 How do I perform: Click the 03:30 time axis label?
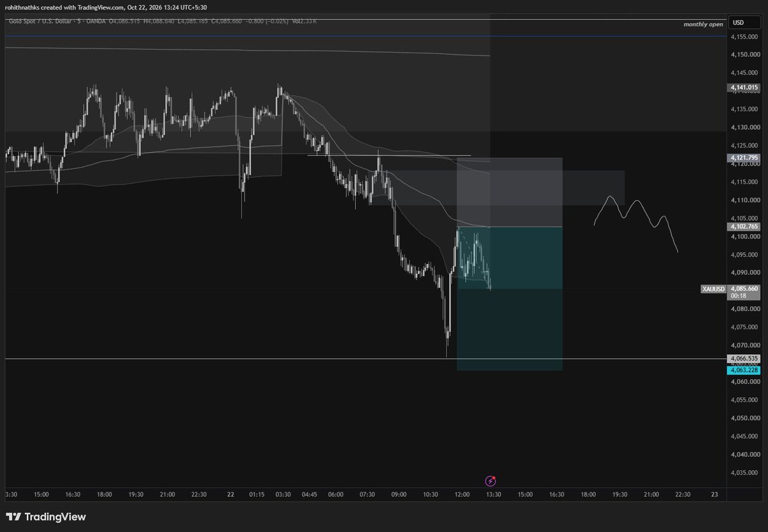coord(283,494)
